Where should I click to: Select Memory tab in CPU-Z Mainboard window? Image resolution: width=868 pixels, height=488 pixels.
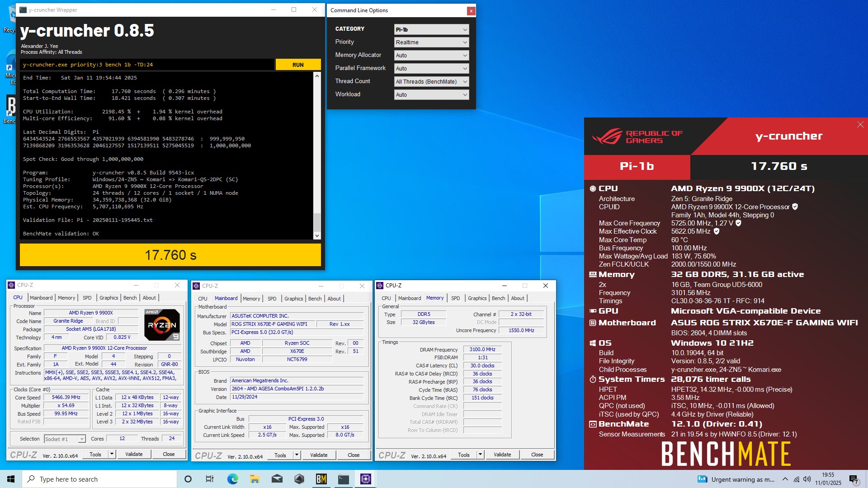tap(251, 299)
